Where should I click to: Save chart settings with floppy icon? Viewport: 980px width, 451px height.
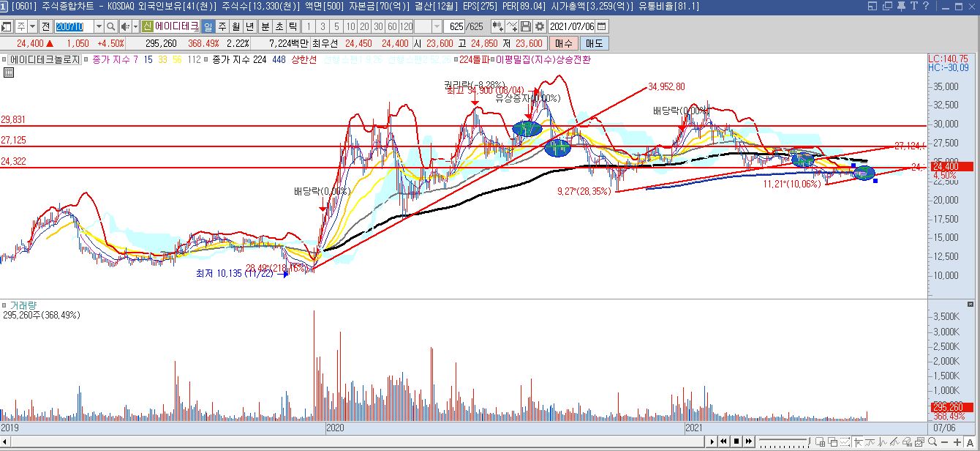(526, 26)
